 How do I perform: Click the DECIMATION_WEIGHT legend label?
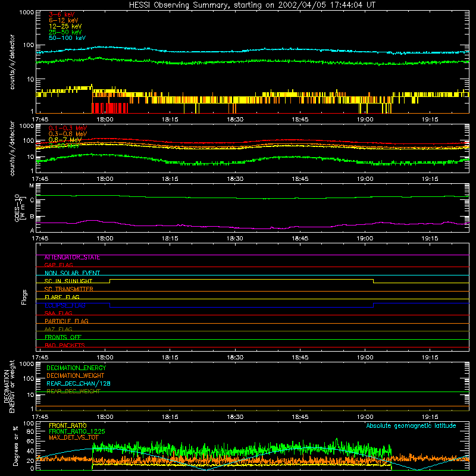point(76,376)
